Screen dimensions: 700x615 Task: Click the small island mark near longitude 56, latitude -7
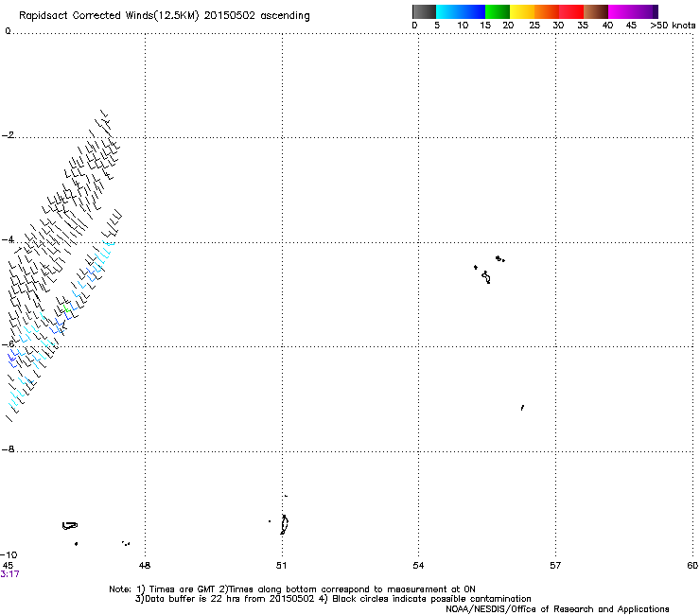[x=522, y=408]
